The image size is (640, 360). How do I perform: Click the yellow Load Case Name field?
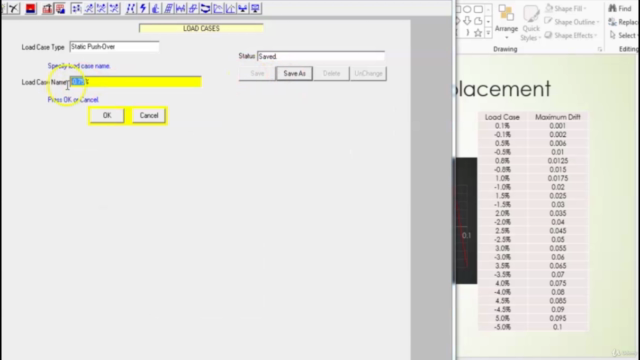(x=136, y=82)
